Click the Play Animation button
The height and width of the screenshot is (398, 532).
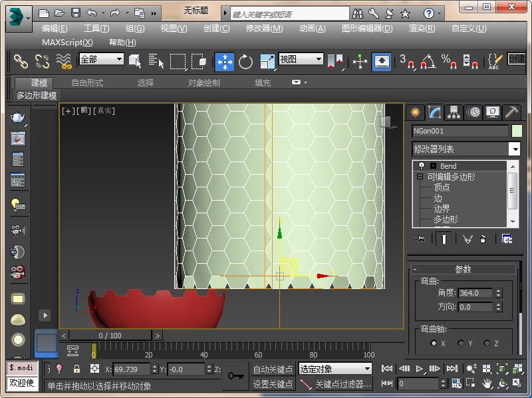[420, 369]
